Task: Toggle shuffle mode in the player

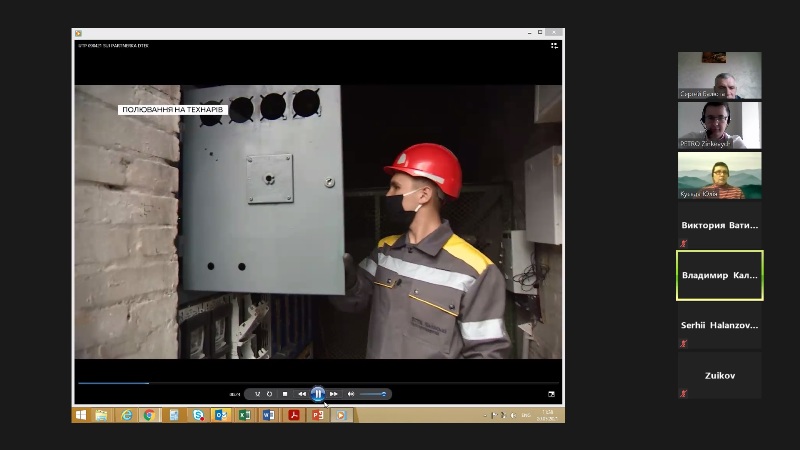Action: [257, 394]
